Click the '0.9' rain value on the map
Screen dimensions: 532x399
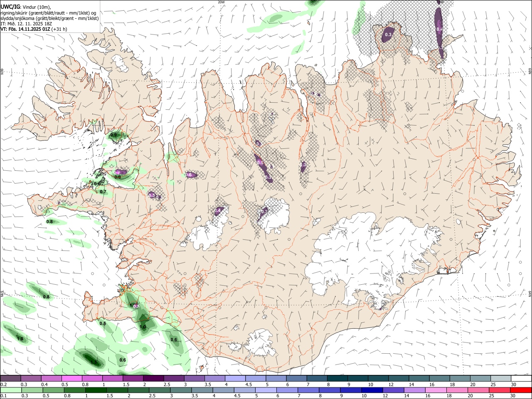coord(113,135)
